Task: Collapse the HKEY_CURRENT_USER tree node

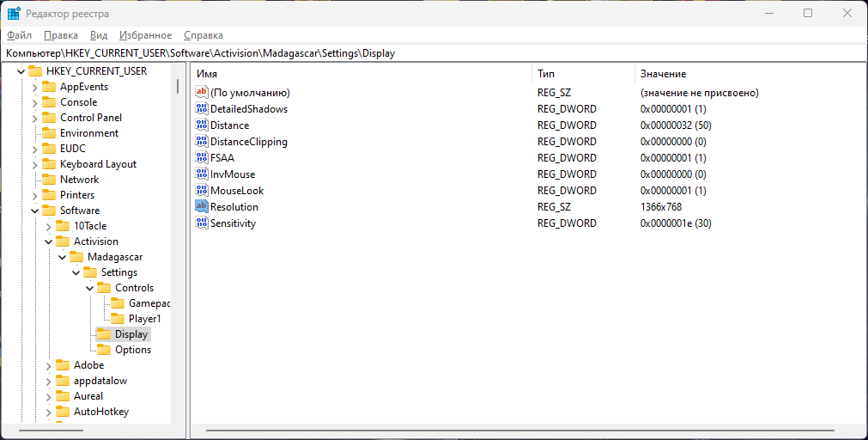Action: 21,71
